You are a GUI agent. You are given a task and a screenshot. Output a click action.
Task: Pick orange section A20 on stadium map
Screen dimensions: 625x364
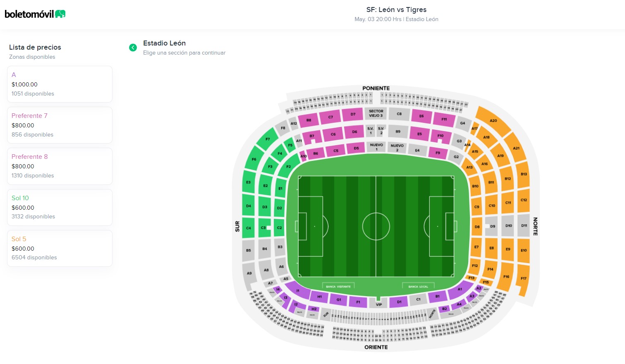point(493,121)
